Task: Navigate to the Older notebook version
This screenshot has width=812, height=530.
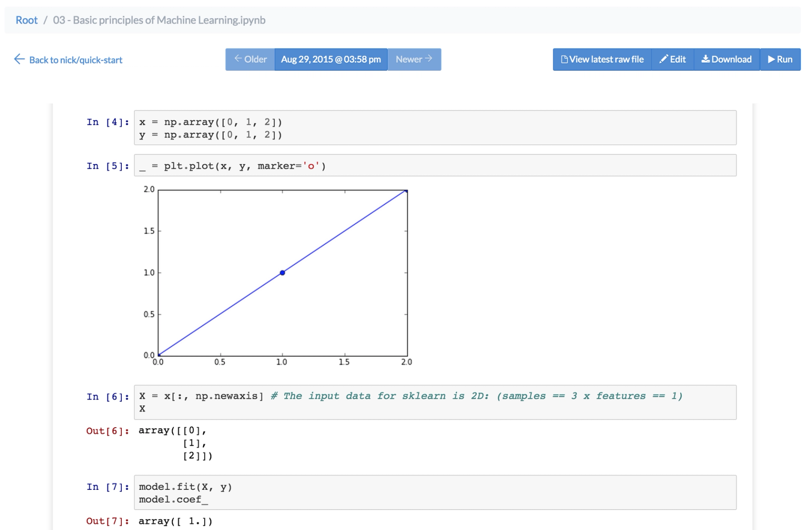Action: coord(249,58)
